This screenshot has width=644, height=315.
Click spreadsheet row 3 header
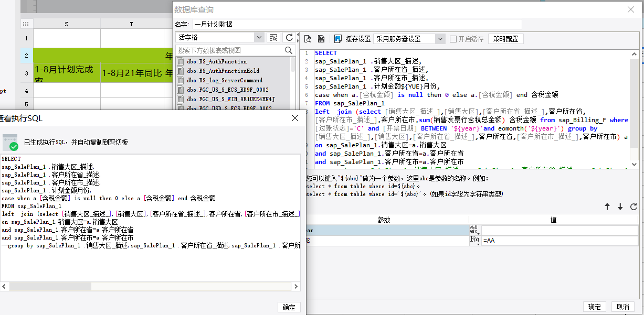(x=27, y=73)
